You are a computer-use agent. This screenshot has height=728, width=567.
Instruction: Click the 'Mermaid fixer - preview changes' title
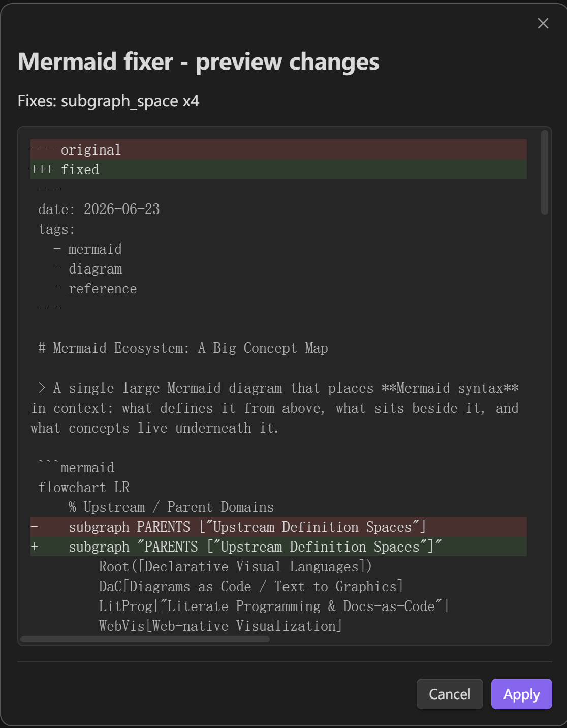(x=199, y=62)
